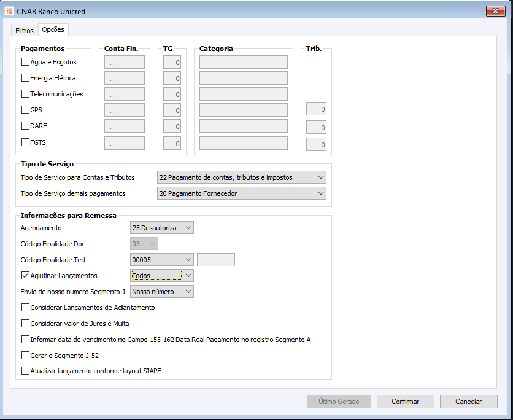Click Conta Fin. field for Telecomunicações
The height and width of the screenshot is (420, 513).
[125, 94]
